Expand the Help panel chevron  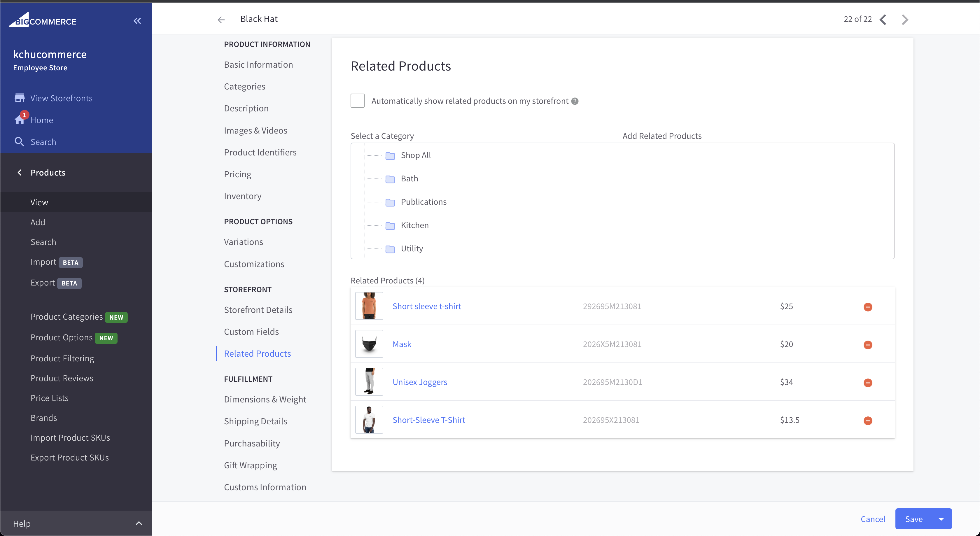pos(139,523)
